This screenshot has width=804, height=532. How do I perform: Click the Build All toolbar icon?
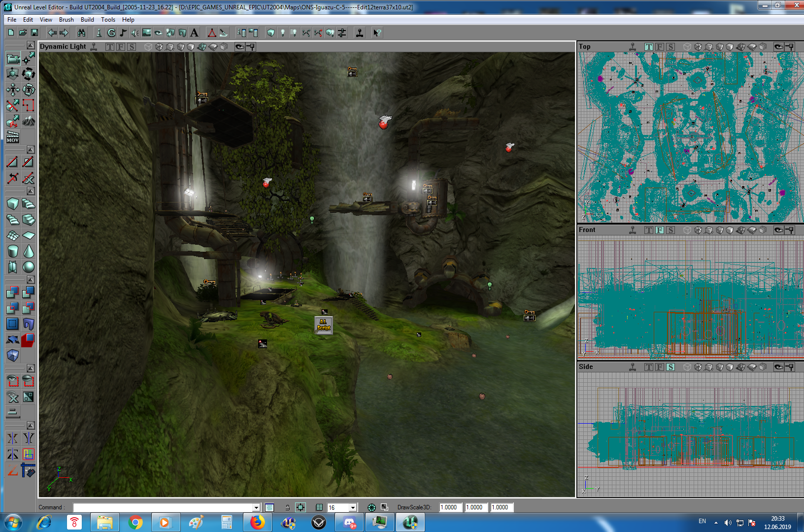pos(330,33)
